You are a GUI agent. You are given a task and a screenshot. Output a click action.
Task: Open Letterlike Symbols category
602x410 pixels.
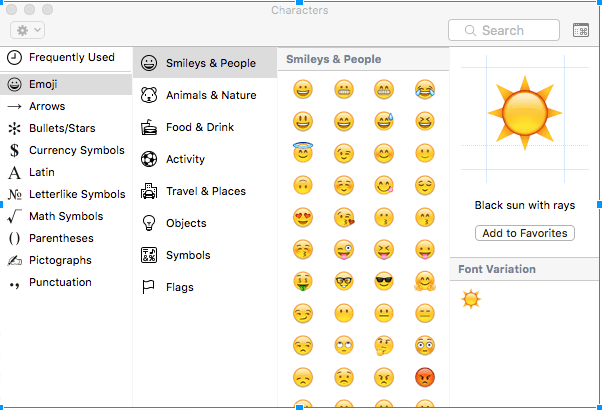click(66, 194)
